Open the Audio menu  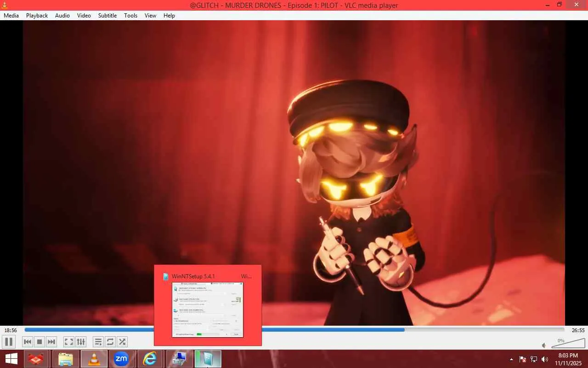click(x=62, y=15)
